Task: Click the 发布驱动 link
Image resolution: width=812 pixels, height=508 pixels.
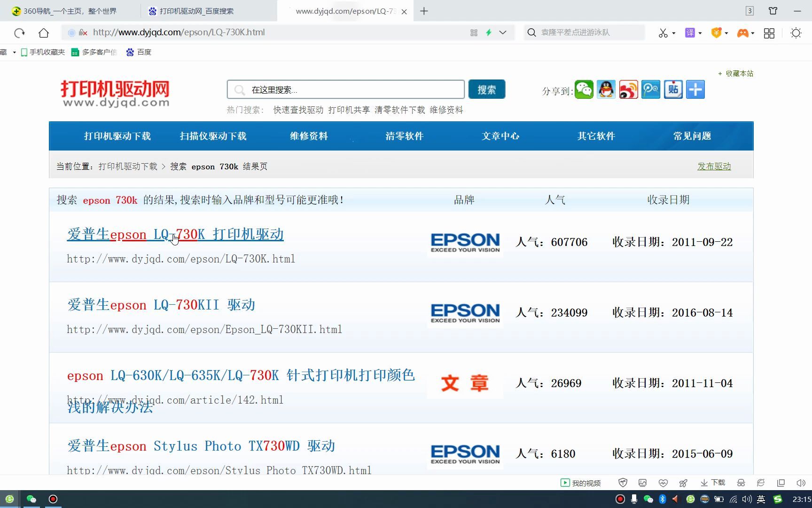Action: (714, 167)
